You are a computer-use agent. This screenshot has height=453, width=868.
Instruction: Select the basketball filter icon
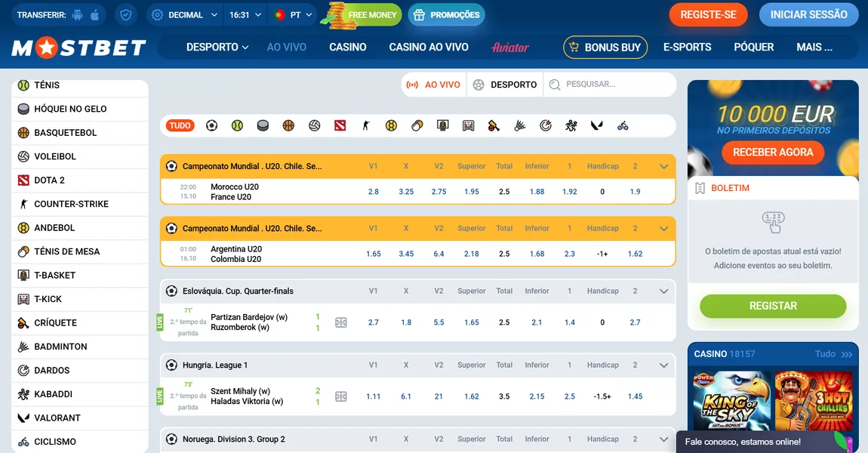[x=288, y=125]
